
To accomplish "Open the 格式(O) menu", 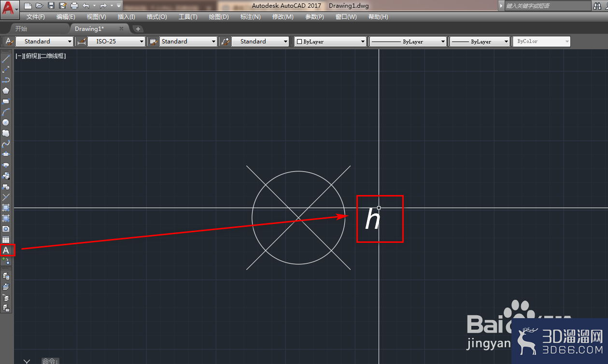I will [156, 17].
